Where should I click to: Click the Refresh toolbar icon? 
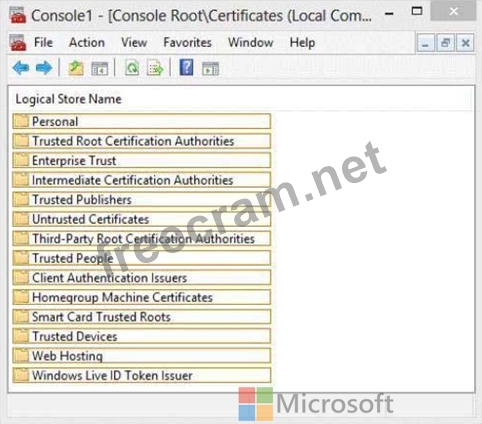[132, 68]
